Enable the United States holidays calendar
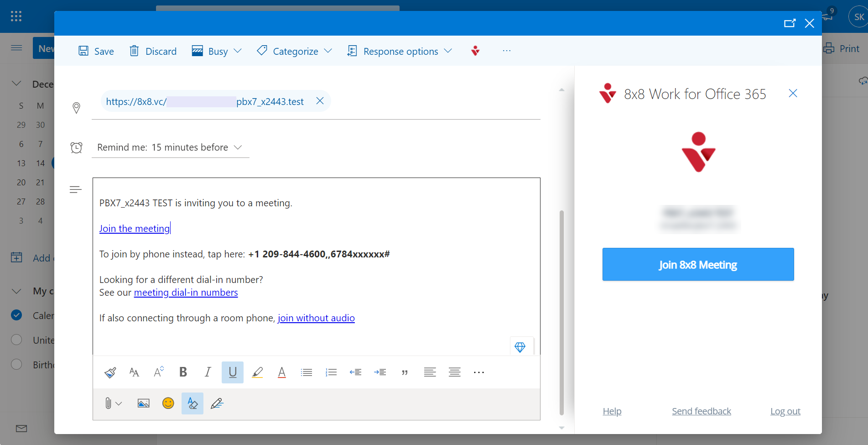The height and width of the screenshot is (445, 868). point(16,340)
